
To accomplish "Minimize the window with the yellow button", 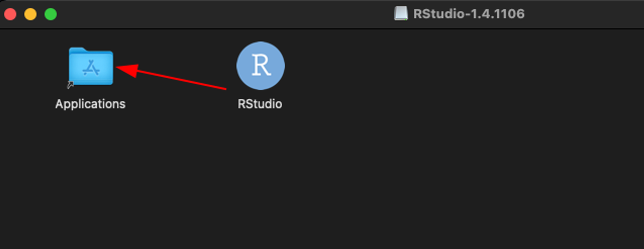I will coord(30,15).
